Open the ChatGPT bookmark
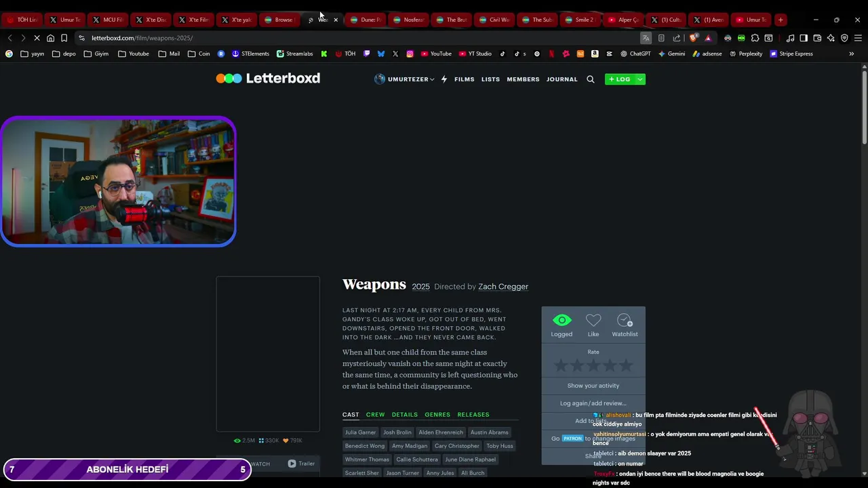Screen dimensions: 868x488 635,54
